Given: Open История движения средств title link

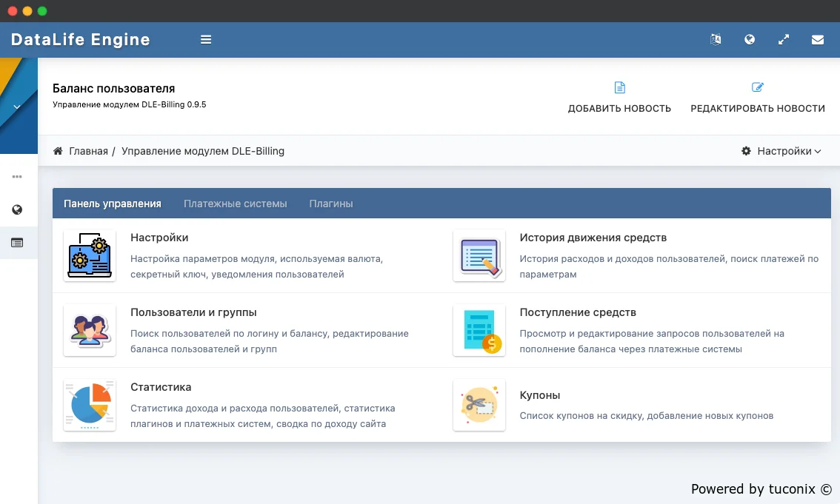Looking at the screenshot, I should 593,238.
